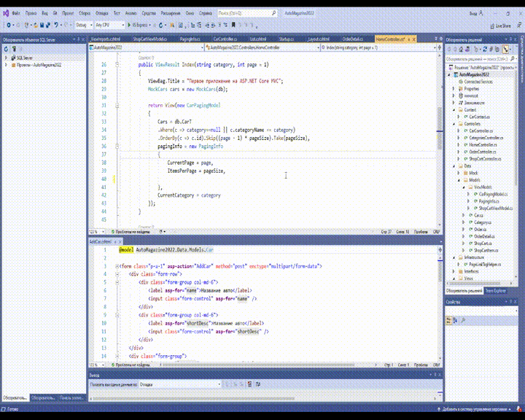
Task: Open the Output source dropdown showing Отладка
Action: [x=180, y=384]
